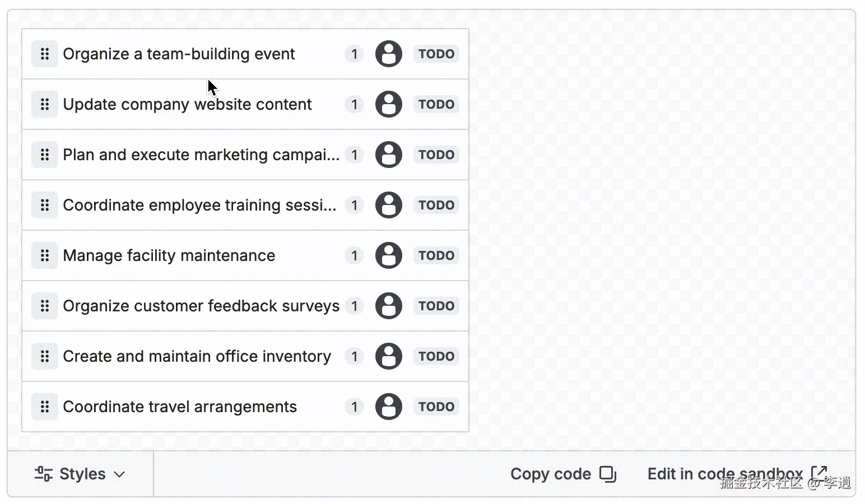Click TODO badge on Update company website content

pos(436,104)
